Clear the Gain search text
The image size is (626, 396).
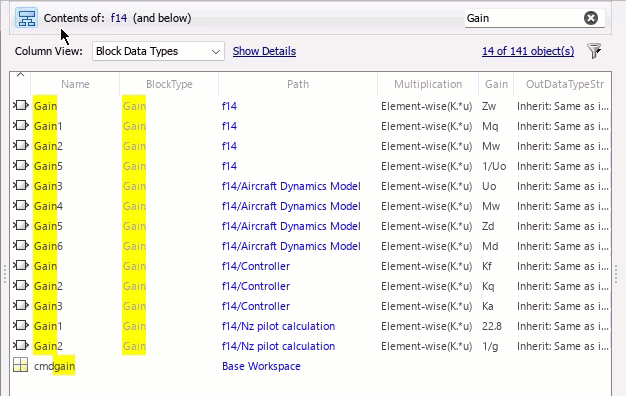pos(590,18)
